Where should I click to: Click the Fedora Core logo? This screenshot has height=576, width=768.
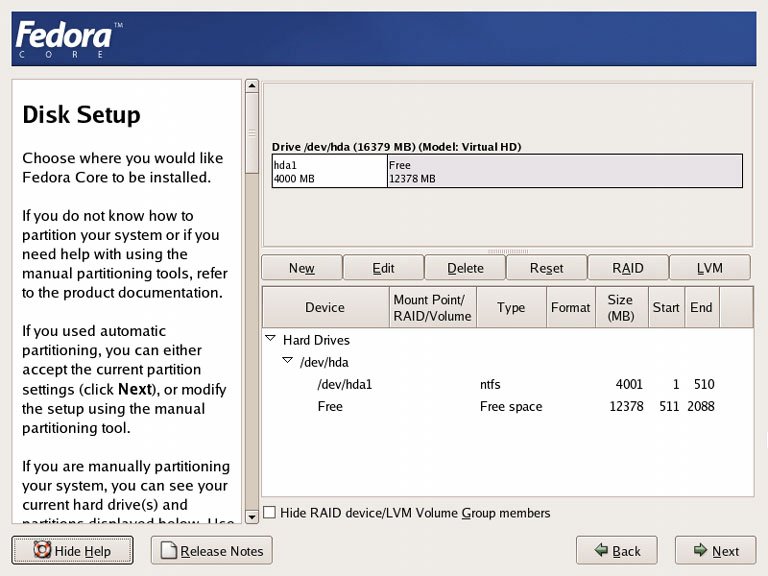[x=64, y=38]
